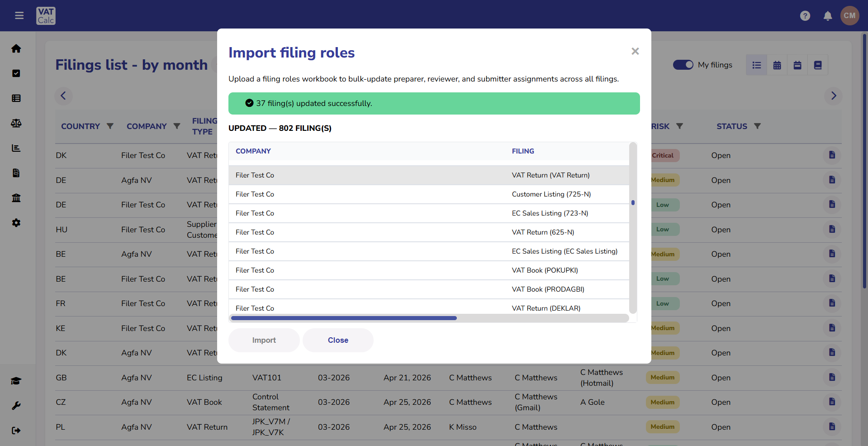Image resolution: width=868 pixels, height=446 pixels.
Task: Open the Risk column filter
Action: [x=679, y=126]
